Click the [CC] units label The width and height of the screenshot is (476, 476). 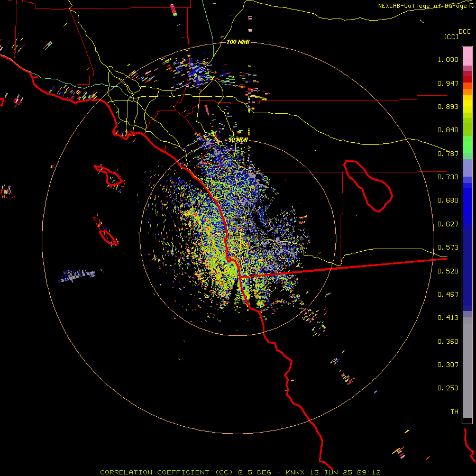pyautogui.click(x=451, y=36)
